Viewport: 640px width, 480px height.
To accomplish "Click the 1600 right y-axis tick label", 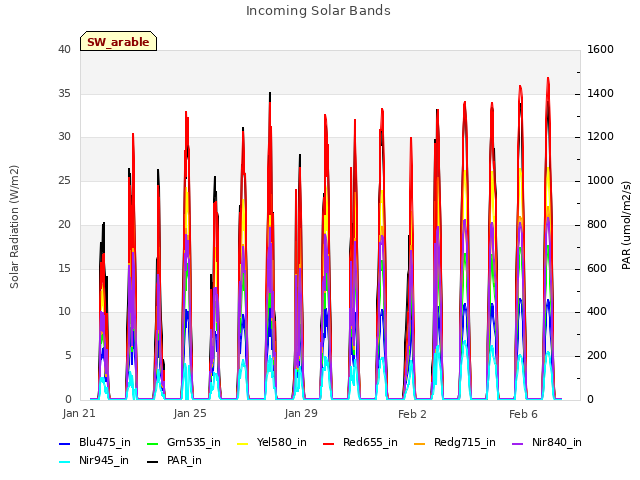I will (x=600, y=50).
